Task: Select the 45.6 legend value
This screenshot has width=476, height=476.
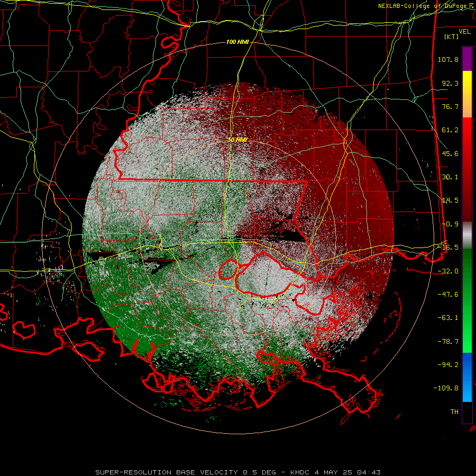Action: (x=450, y=153)
